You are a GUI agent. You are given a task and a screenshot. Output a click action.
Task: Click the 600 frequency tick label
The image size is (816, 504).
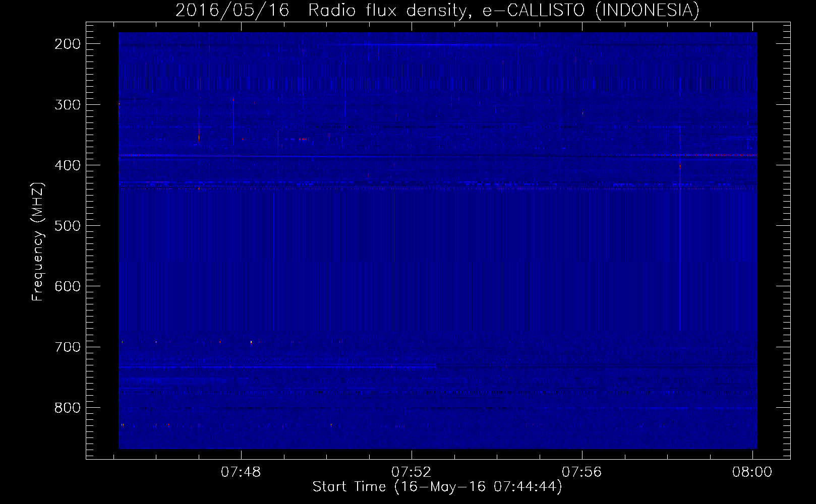coord(68,286)
